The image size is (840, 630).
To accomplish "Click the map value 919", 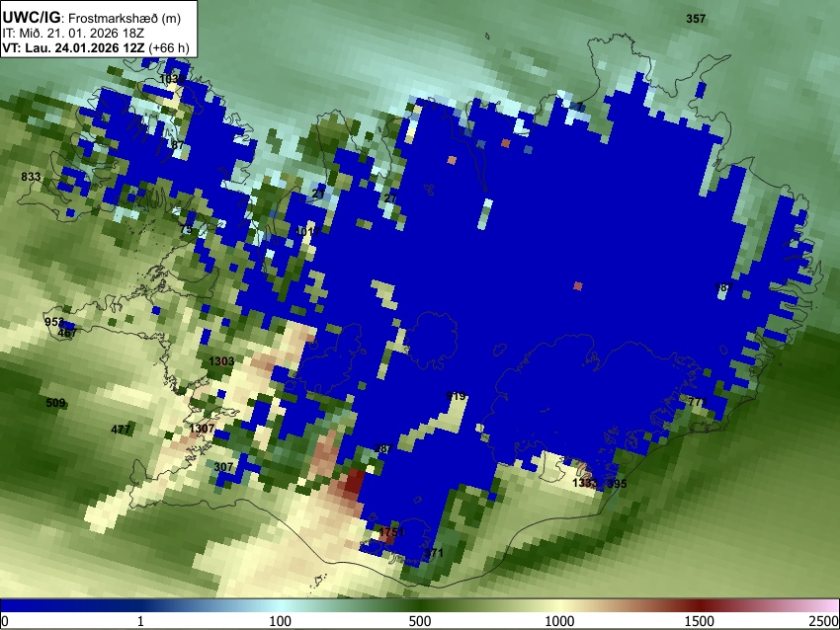I will pos(456,396).
